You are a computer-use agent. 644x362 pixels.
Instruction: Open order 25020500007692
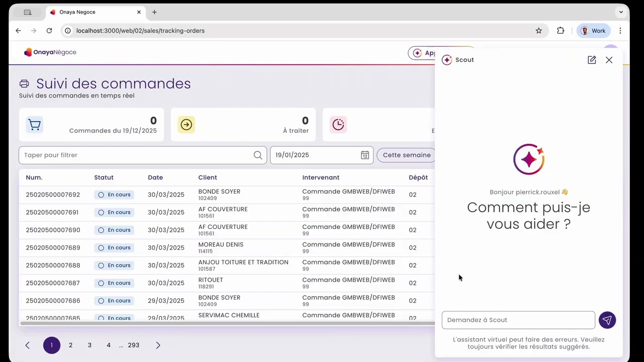tap(53, 195)
